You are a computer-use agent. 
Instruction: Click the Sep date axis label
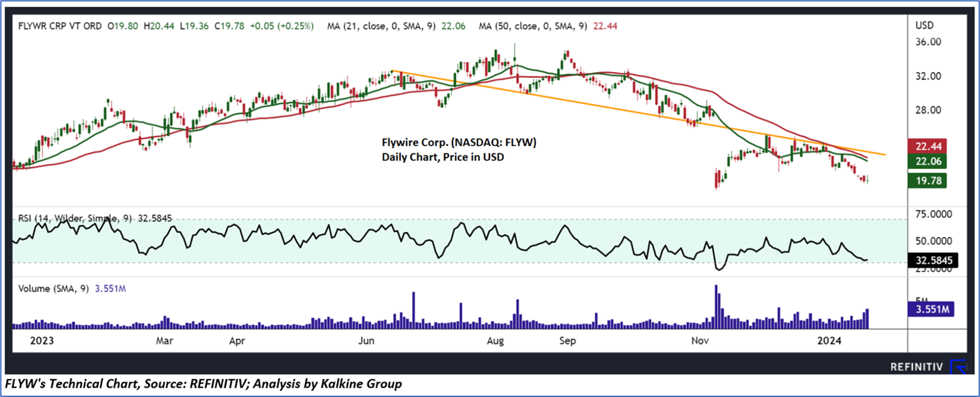tap(568, 340)
